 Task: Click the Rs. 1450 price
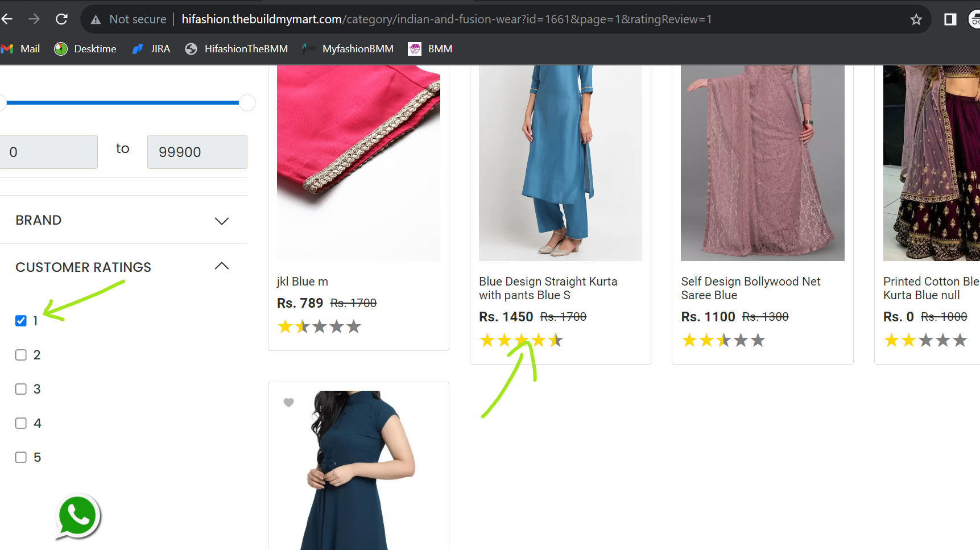(506, 317)
